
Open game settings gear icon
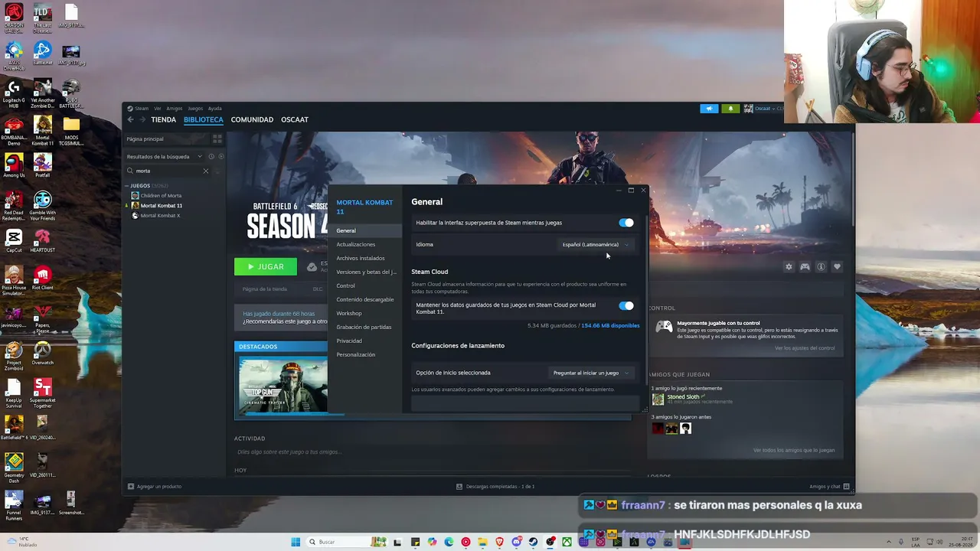(789, 266)
